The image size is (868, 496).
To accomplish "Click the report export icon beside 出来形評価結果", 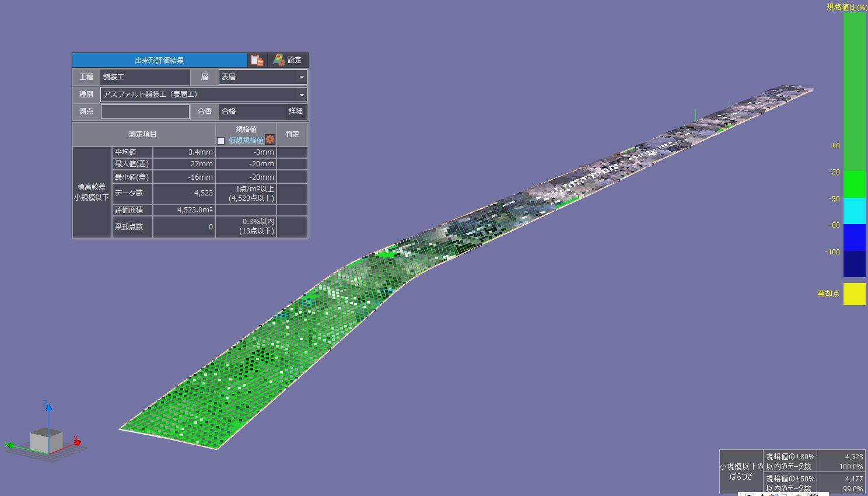I will tap(257, 60).
